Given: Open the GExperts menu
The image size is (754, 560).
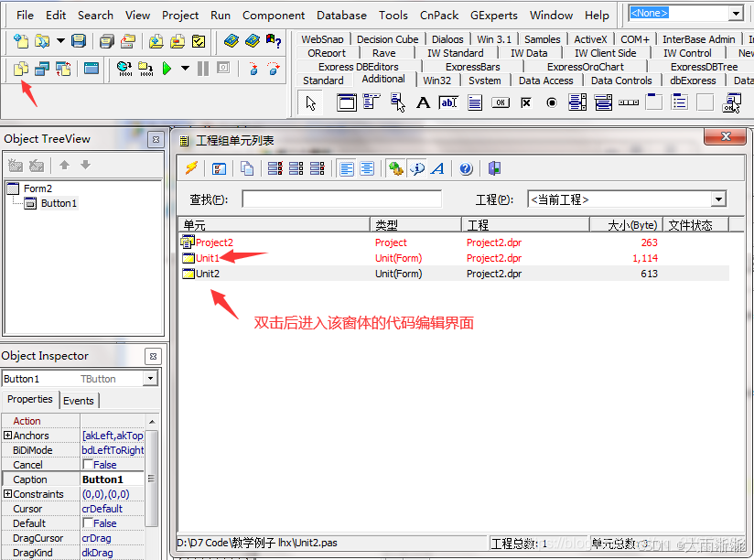Looking at the screenshot, I should (494, 16).
